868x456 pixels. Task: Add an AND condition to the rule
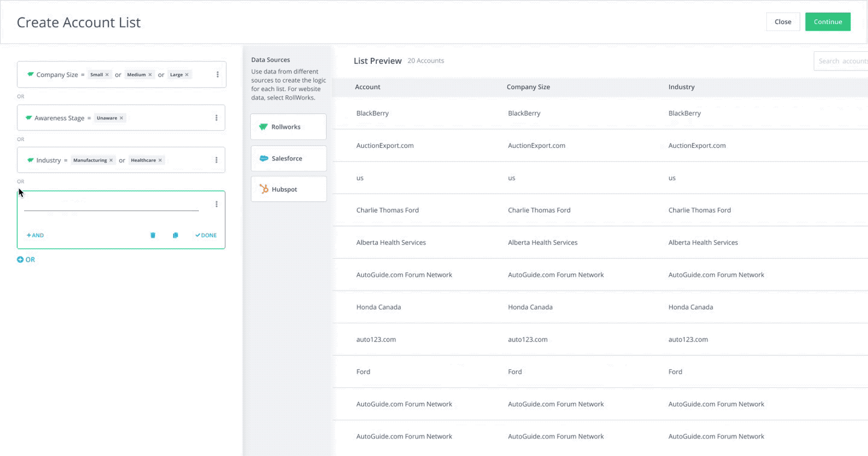pyautogui.click(x=35, y=235)
